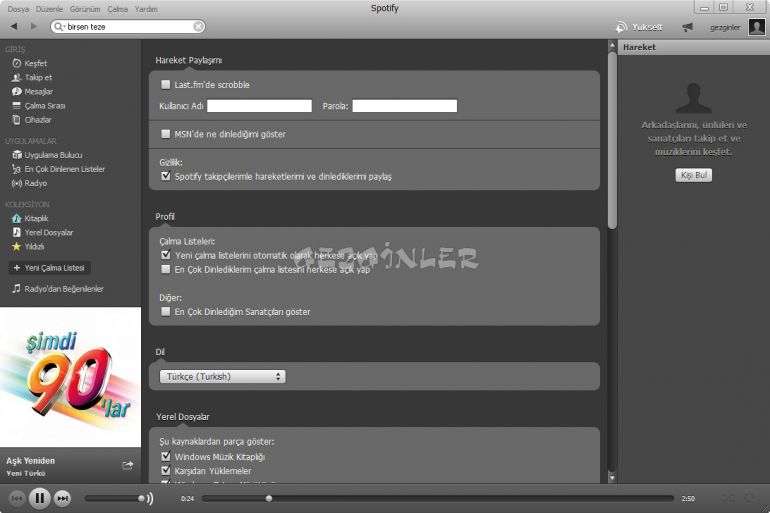Viewport: 770px width, 513px height.
Task: Click the Kullanıcı Adı input field
Action: point(259,106)
